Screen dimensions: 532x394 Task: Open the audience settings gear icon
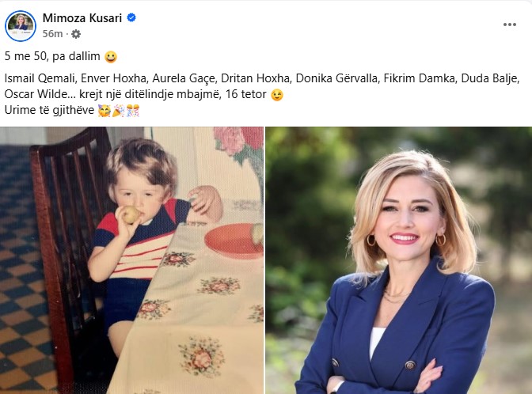tap(76, 34)
